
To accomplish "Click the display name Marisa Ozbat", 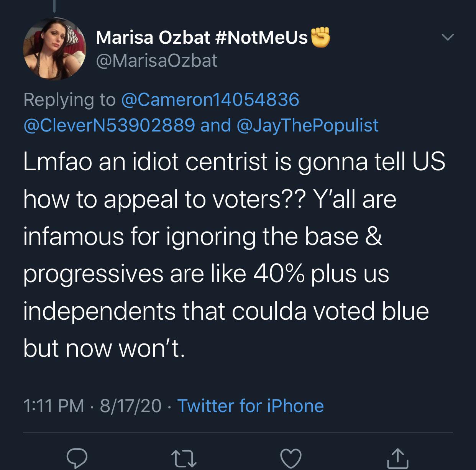I will click(153, 38).
